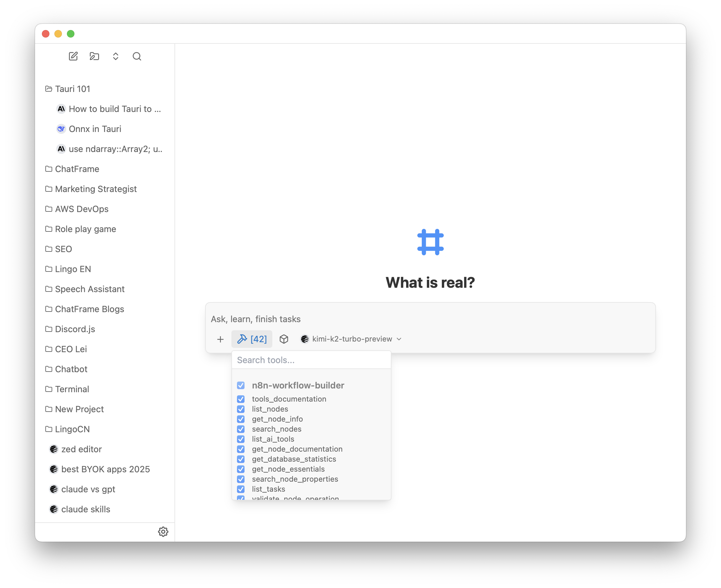Uncheck the n8n-workflow-builder group checkbox

[x=241, y=385]
